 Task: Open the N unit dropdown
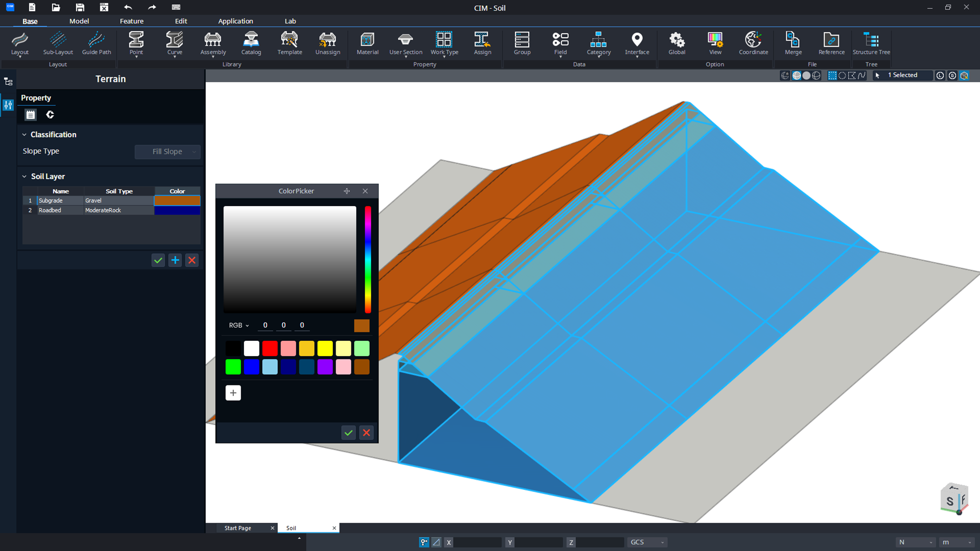click(915, 542)
